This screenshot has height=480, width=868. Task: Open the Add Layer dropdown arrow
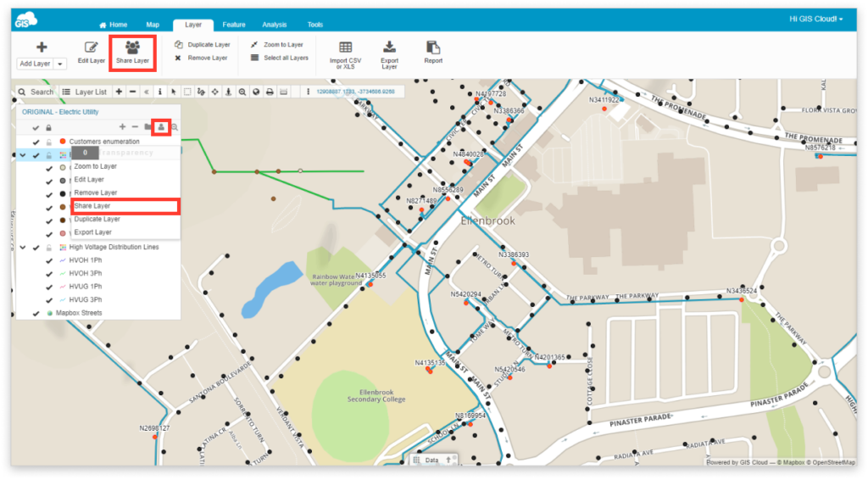pos(60,64)
